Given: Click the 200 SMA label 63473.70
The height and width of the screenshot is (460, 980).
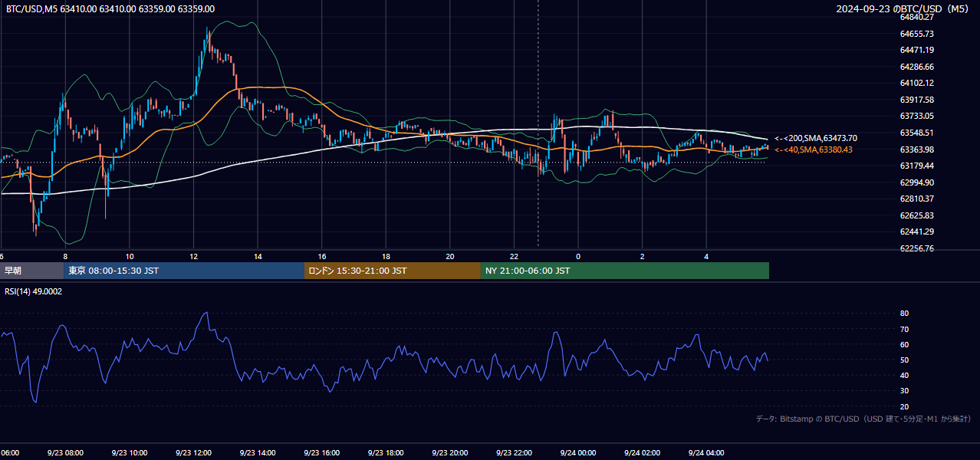Looking at the screenshot, I should (816, 138).
